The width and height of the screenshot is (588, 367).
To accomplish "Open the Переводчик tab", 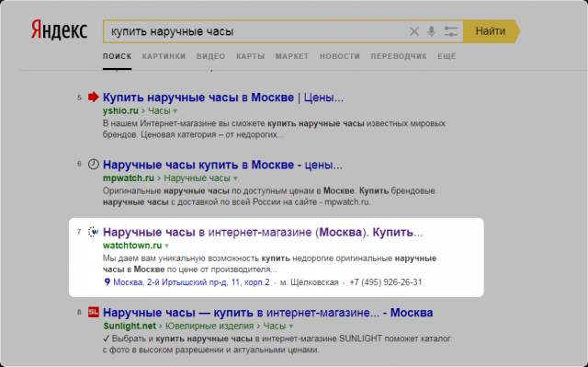I will (399, 56).
